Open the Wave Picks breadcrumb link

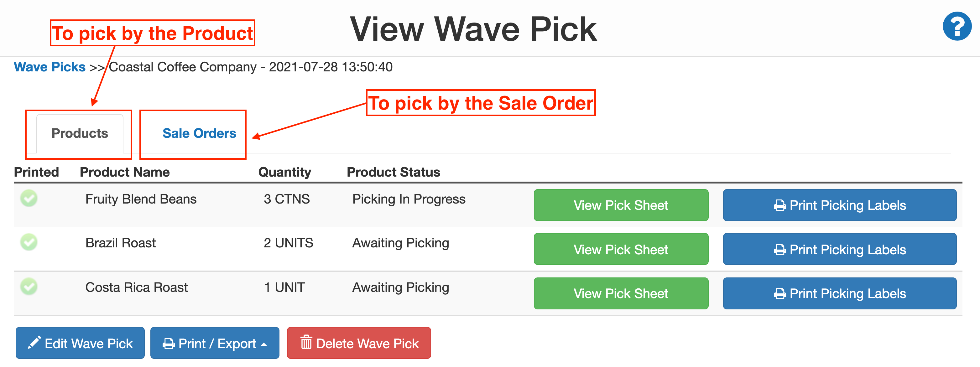click(x=49, y=67)
